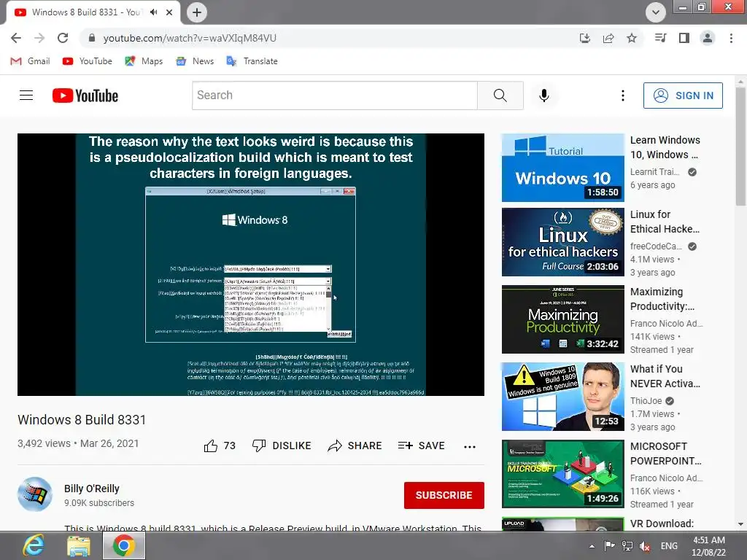747x560 pixels.
Task: Go back with the browser back arrow
Action: (x=16, y=38)
